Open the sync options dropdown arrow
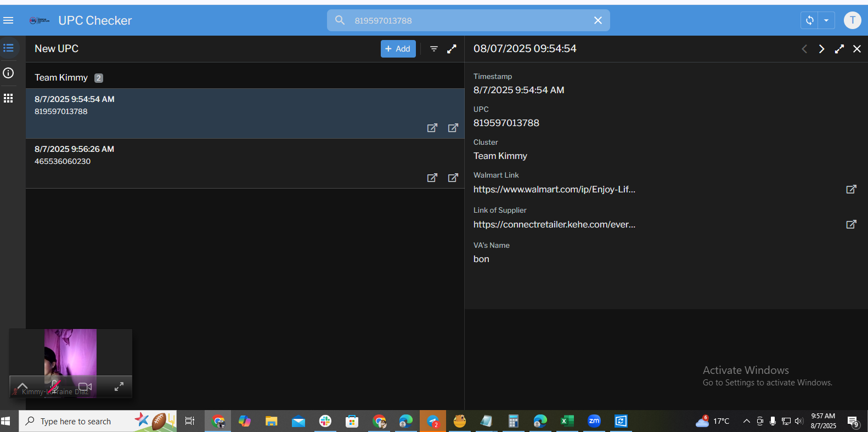This screenshot has width=868, height=432. point(826,20)
